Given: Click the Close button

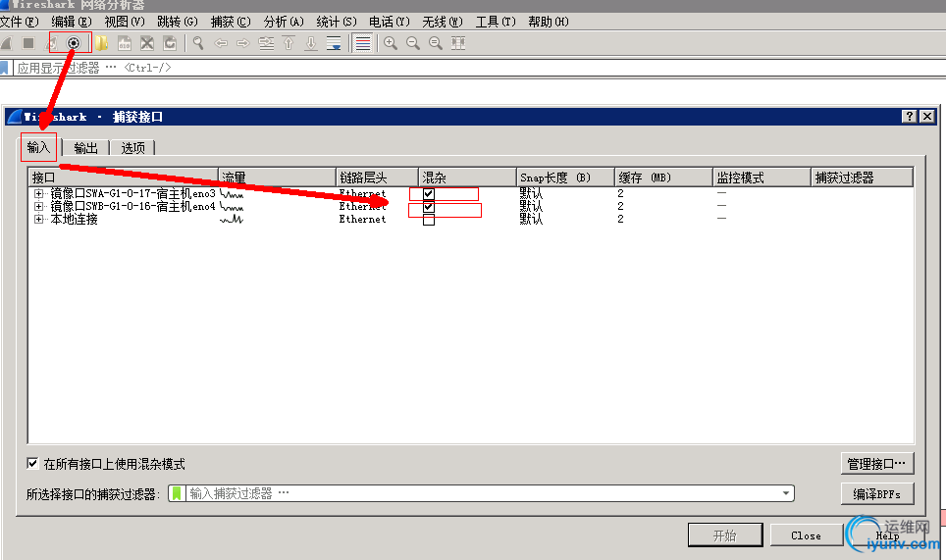Looking at the screenshot, I should click(x=806, y=535).
